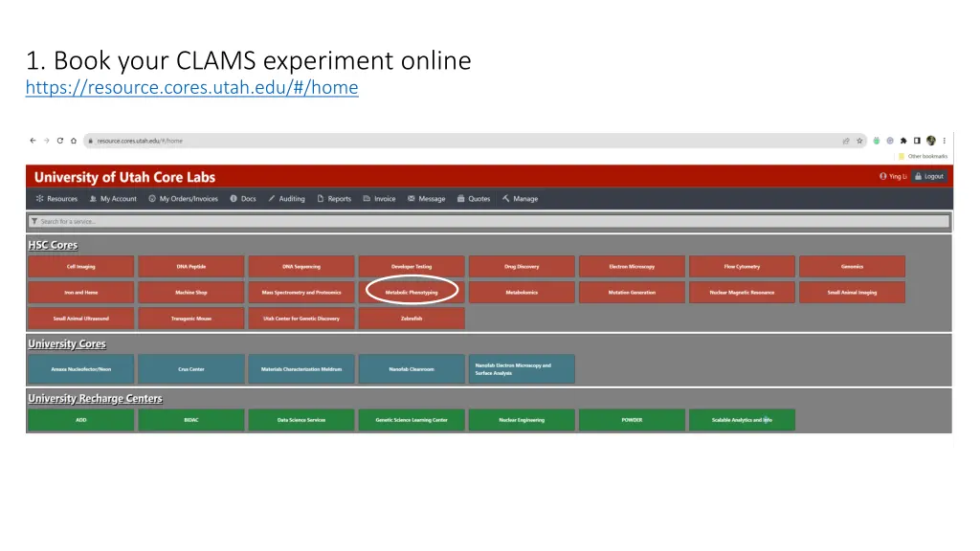
Task: Open the Chrome three-dot menu
Action: point(945,141)
